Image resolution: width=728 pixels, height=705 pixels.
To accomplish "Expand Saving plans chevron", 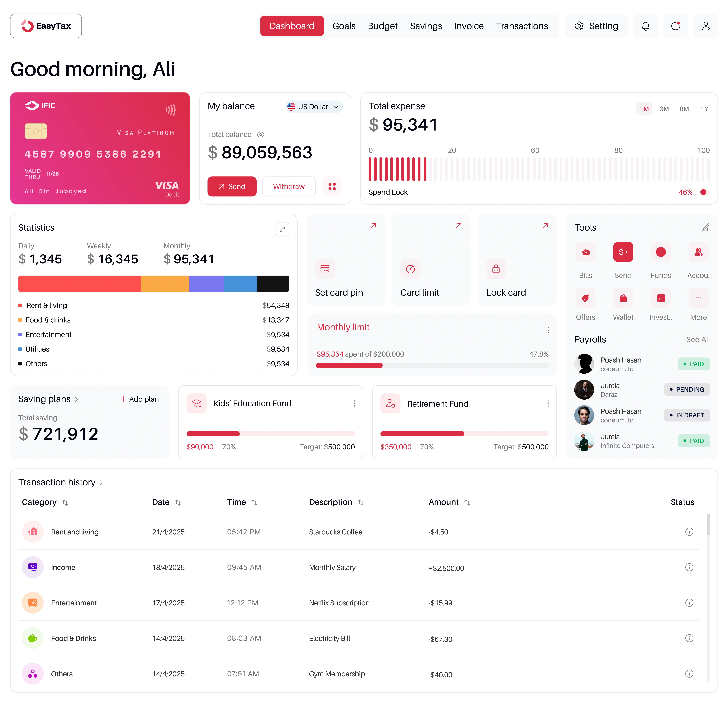I will (x=77, y=399).
